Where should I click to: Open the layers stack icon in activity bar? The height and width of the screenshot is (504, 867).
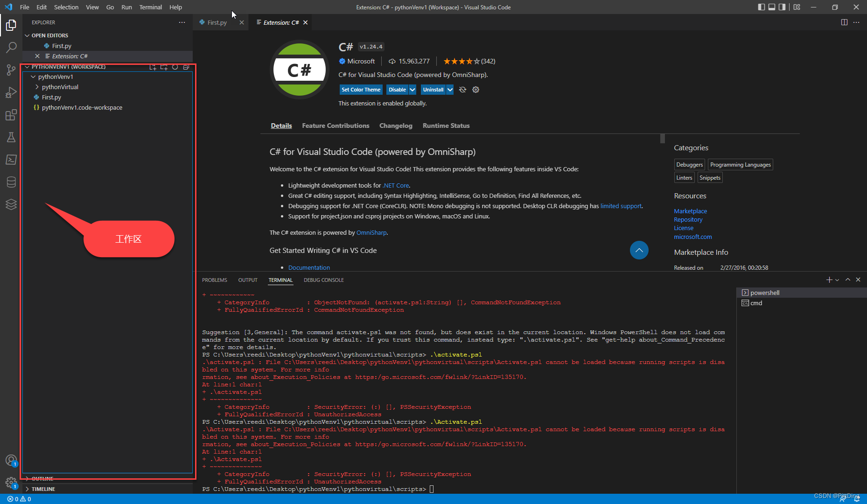pos(11,204)
